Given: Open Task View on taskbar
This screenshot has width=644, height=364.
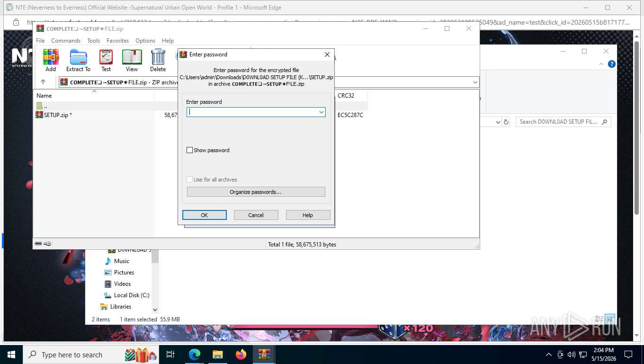Looking at the screenshot, I should pyautogui.click(x=170, y=355).
